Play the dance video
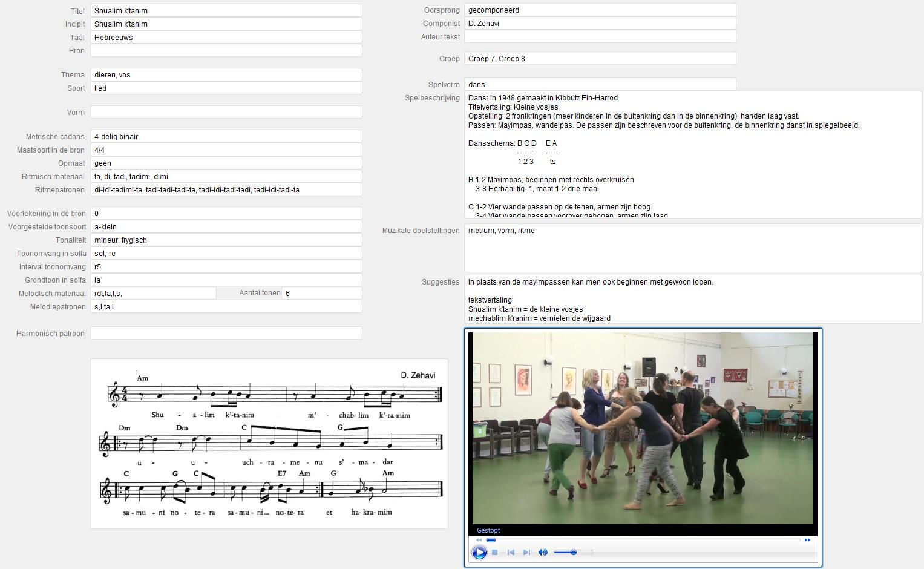The image size is (924, 569). (479, 552)
